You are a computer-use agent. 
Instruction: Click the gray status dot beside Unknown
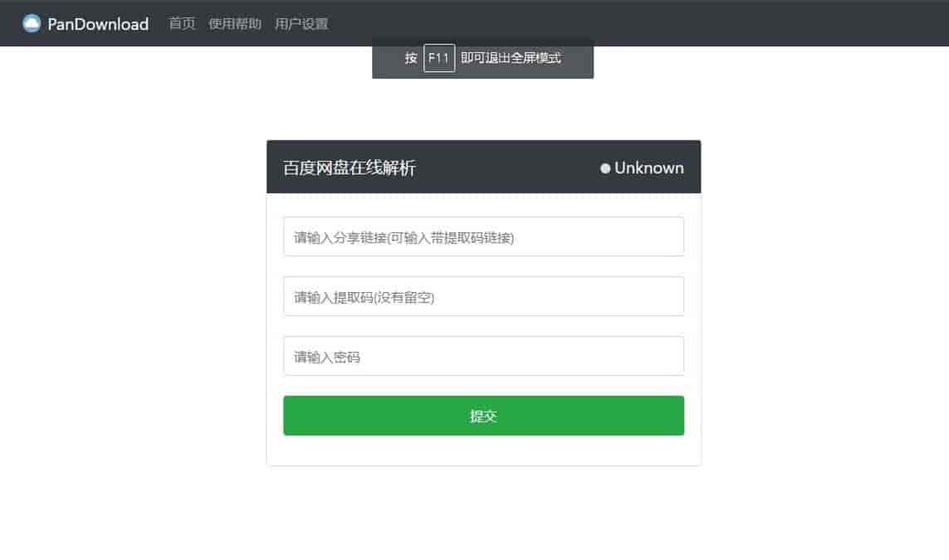[604, 168]
